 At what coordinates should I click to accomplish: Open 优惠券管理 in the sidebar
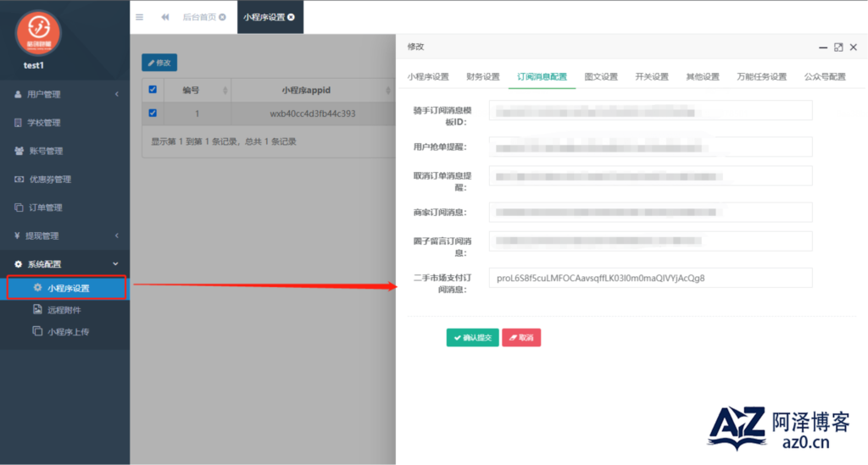[x=64, y=180]
